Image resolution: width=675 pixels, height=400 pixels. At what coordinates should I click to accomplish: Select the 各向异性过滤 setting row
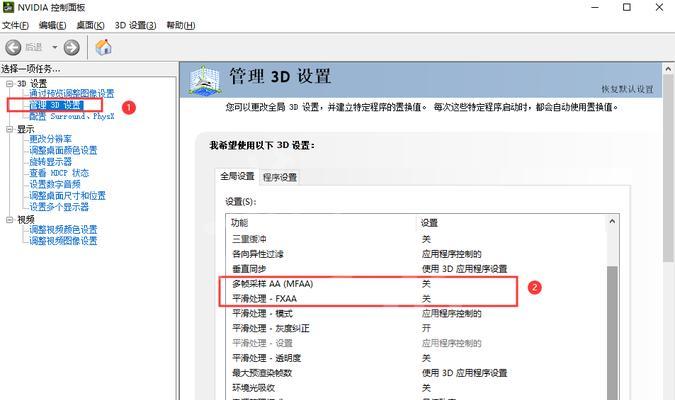click(416, 254)
